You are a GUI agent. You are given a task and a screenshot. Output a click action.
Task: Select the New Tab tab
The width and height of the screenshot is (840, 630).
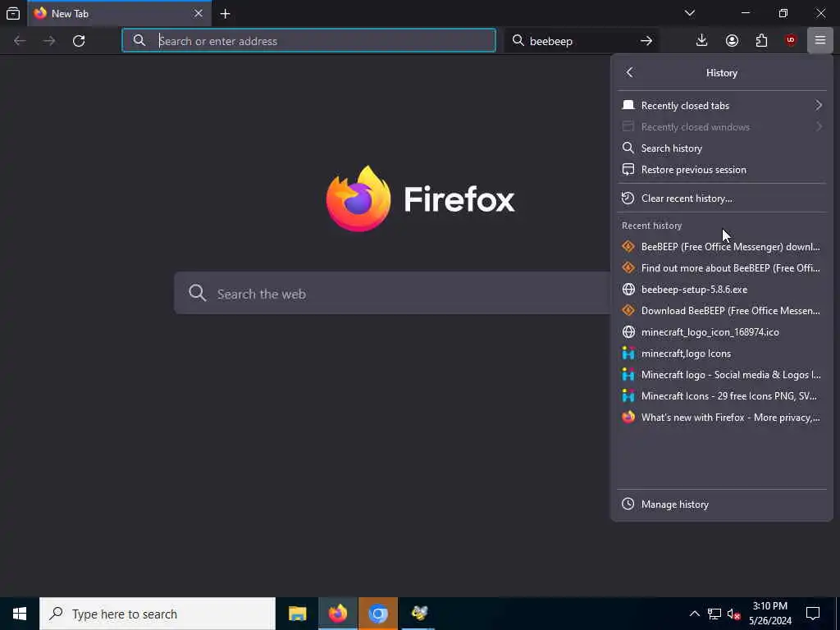click(119, 13)
